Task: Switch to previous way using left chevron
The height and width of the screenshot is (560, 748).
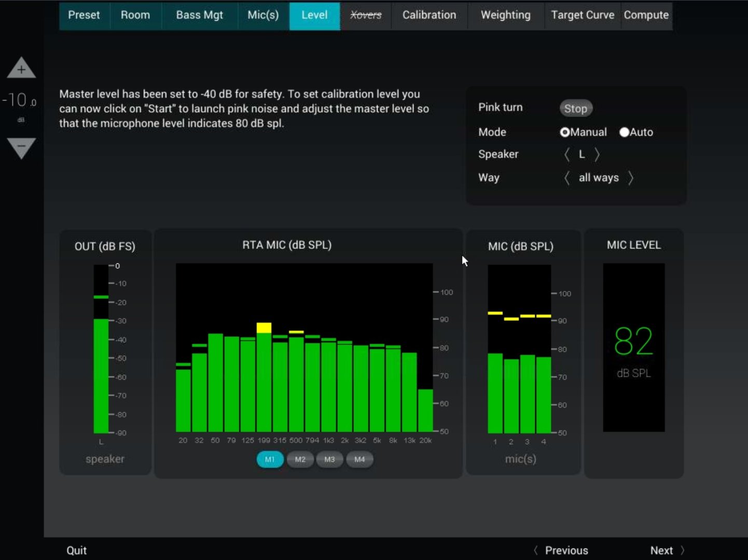Action: [567, 178]
